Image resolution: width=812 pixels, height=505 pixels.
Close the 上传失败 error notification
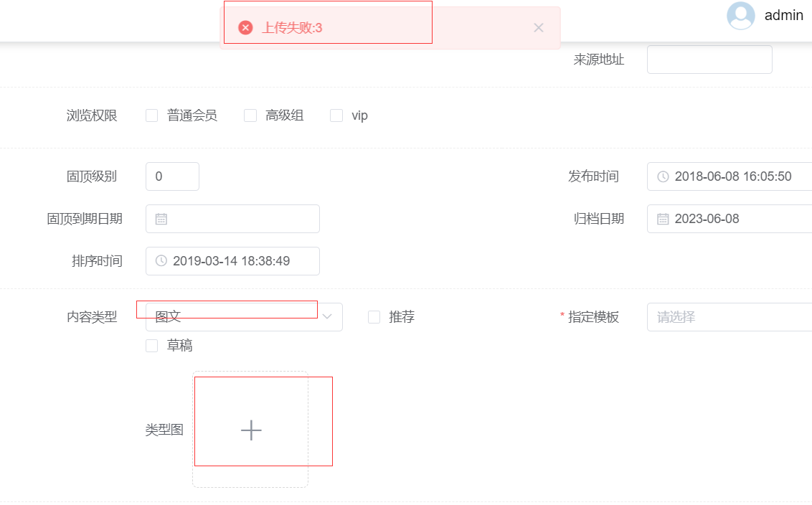pos(539,28)
